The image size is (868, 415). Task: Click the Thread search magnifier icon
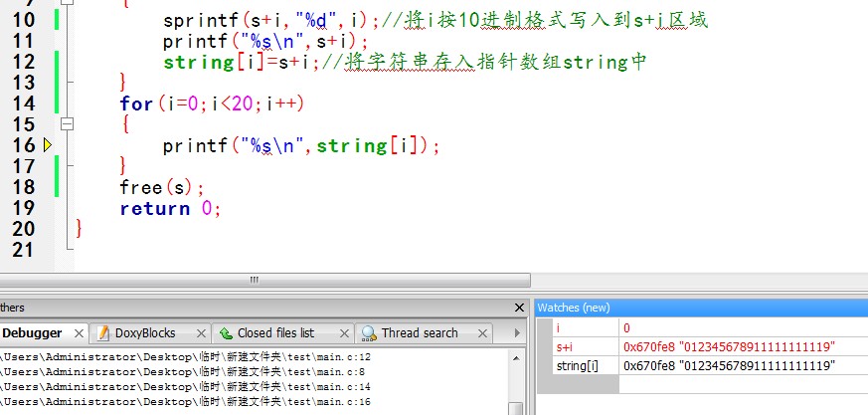point(369,333)
